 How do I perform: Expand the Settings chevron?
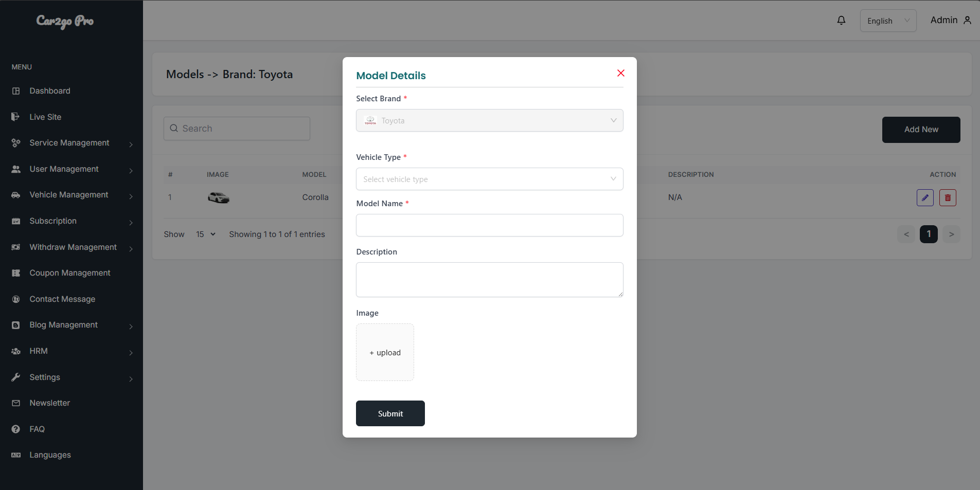131,379
